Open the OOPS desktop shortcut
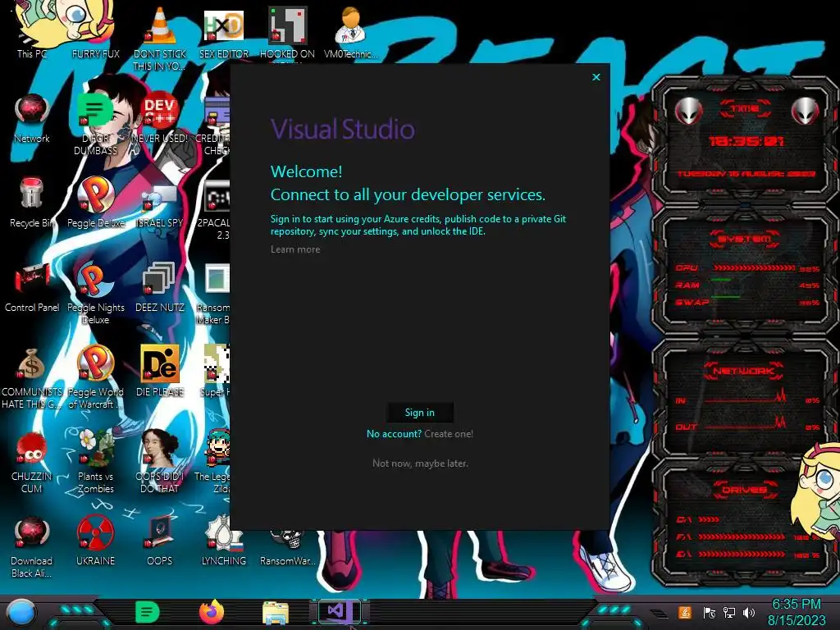840x630 pixels. click(160, 541)
